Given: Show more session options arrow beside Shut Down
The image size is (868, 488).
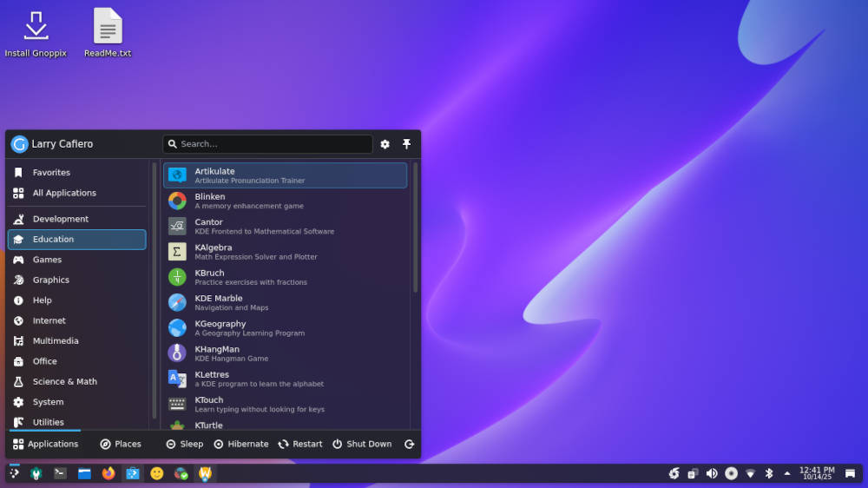Looking at the screenshot, I should pyautogui.click(x=410, y=444).
